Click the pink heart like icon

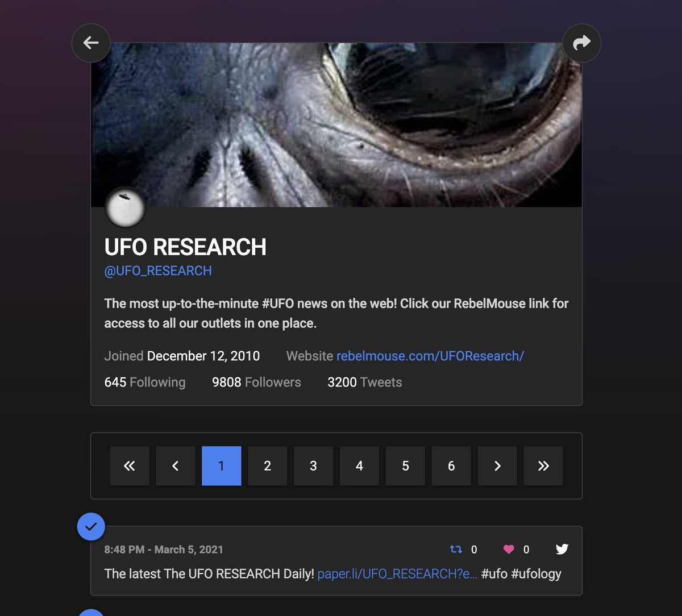pyautogui.click(x=509, y=550)
